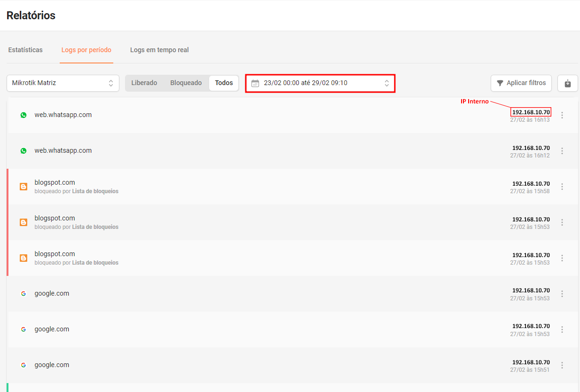Click the timestamp 27/02 às 16h13
580x392 pixels.
pos(530,120)
